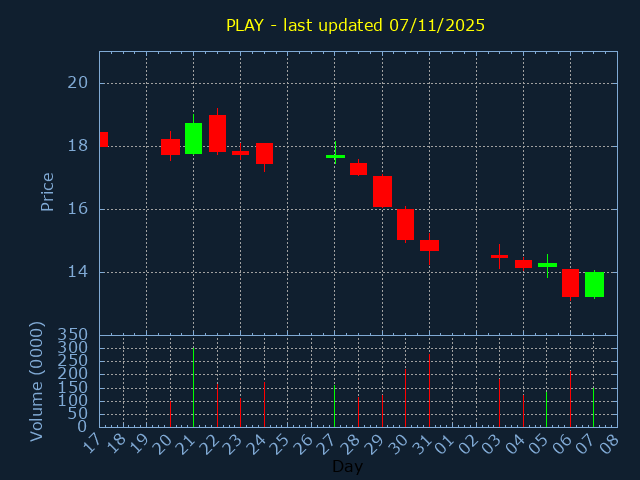Select the red candlestick for day 06
The width and height of the screenshot is (640, 480).
(x=570, y=283)
